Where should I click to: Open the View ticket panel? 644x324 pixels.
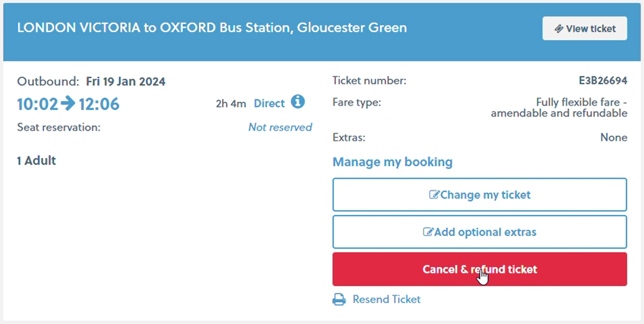(584, 28)
